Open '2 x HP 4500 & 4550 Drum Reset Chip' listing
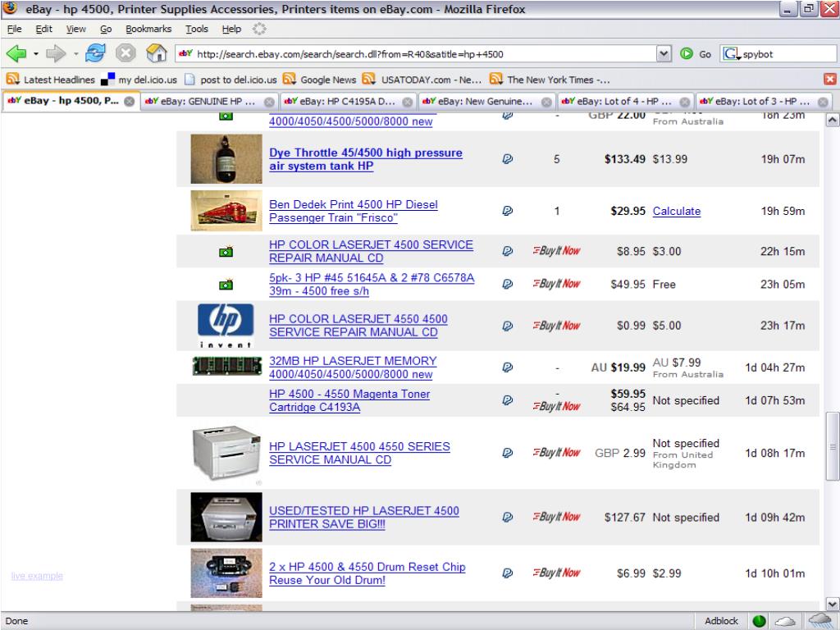The height and width of the screenshot is (630, 840). click(x=367, y=573)
